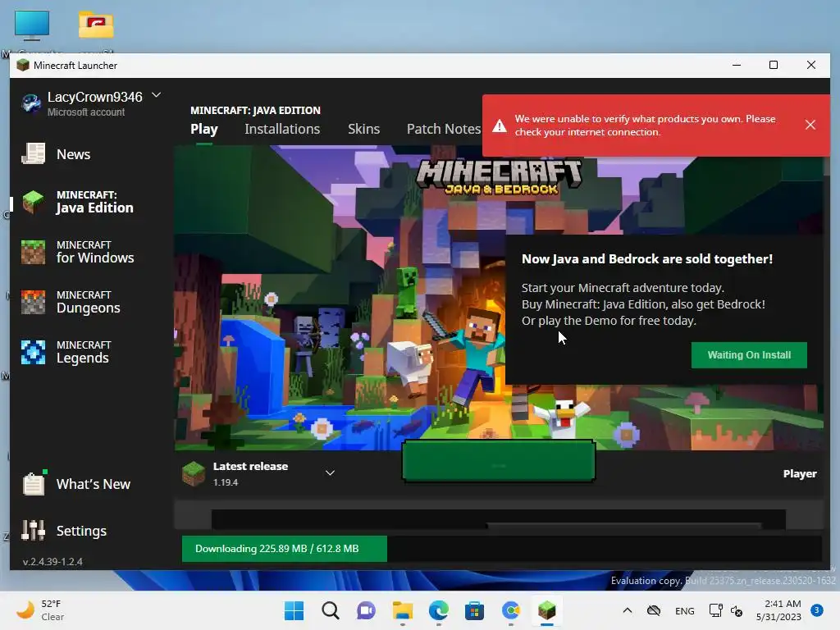
Task: Open taskbar Search
Action: 330,610
